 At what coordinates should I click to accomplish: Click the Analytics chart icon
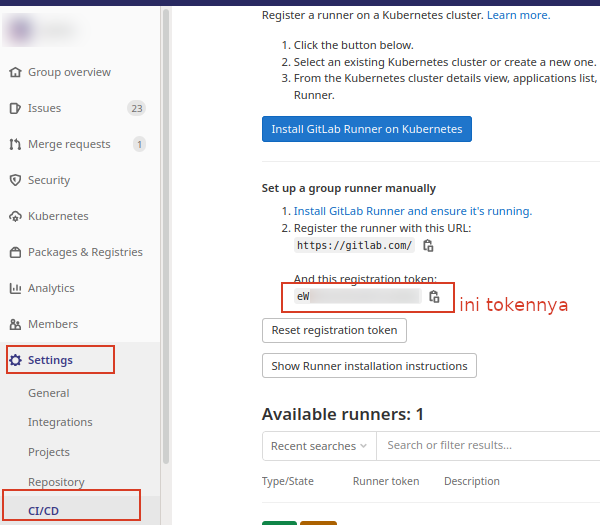click(15, 289)
